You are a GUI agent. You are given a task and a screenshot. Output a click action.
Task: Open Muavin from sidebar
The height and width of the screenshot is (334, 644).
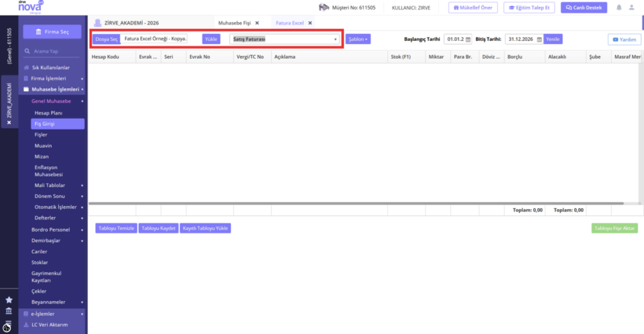click(43, 146)
